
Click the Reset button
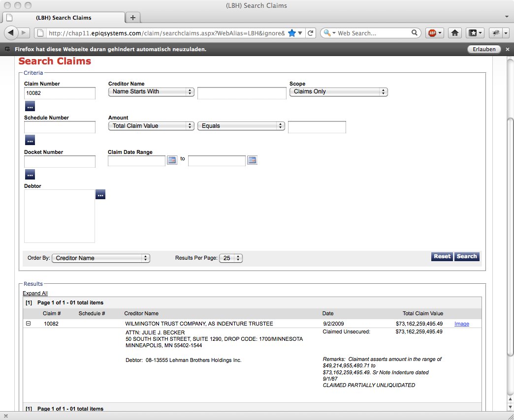[x=442, y=256]
